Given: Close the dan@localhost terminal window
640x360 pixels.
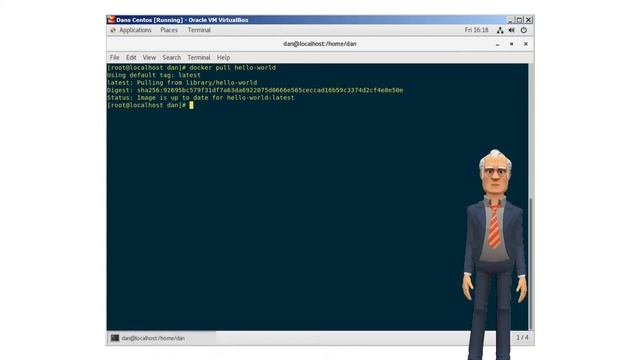Looking at the screenshot, I should point(526,44).
